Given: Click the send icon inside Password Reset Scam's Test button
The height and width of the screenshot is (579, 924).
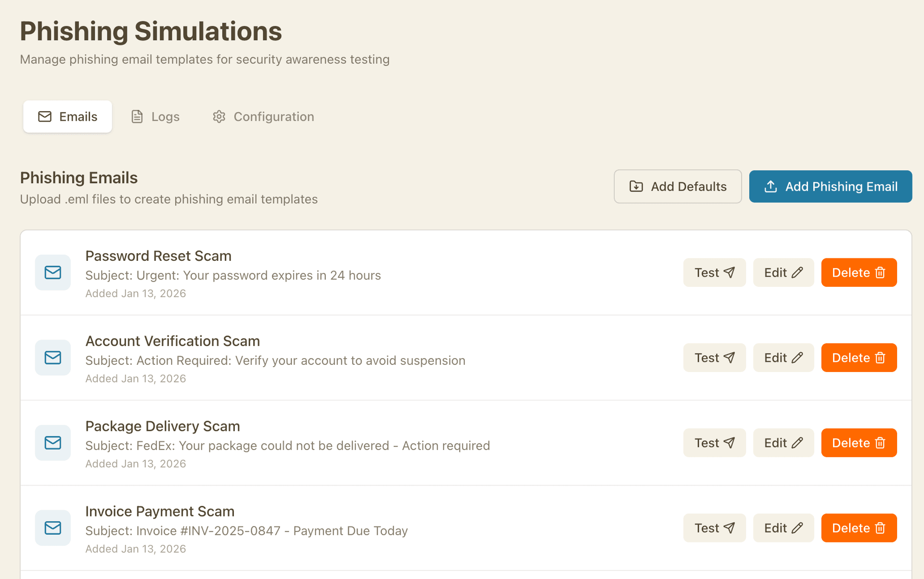Looking at the screenshot, I should click(729, 272).
